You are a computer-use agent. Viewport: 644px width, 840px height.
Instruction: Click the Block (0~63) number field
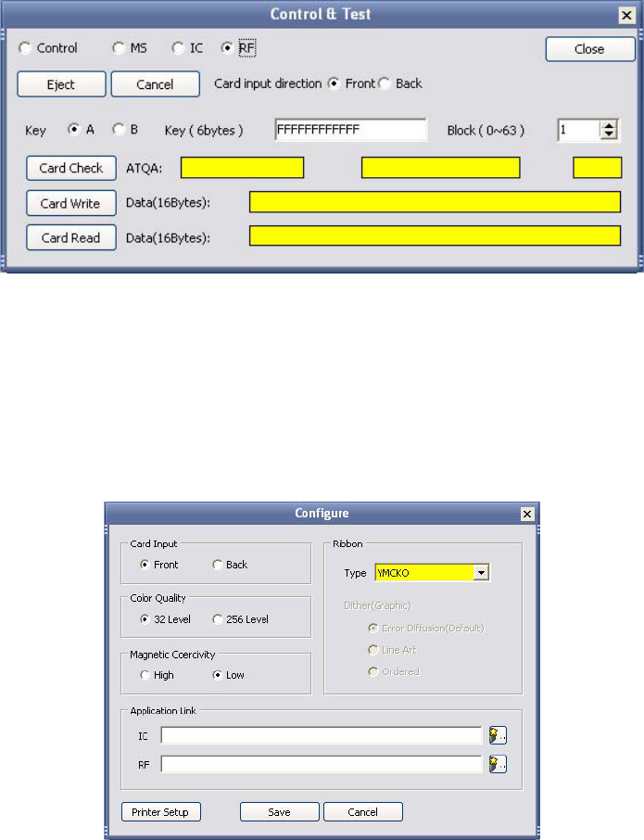click(x=579, y=130)
